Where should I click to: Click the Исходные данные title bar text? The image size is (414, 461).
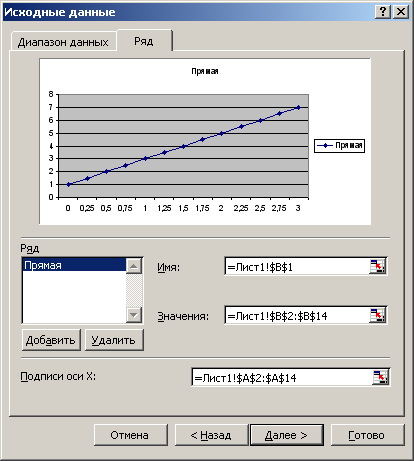(x=60, y=12)
